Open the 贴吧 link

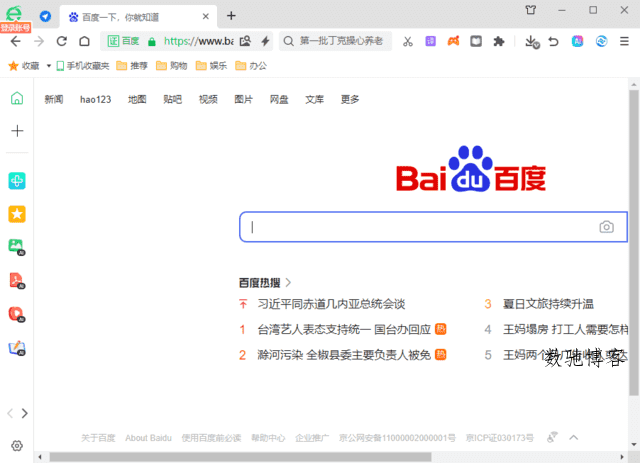coord(173,99)
